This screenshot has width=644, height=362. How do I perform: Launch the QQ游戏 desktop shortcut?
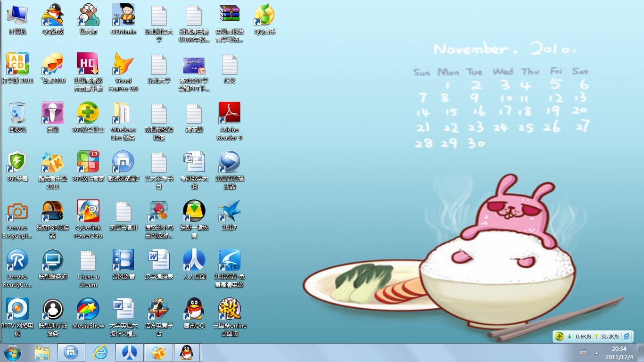coord(53,19)
